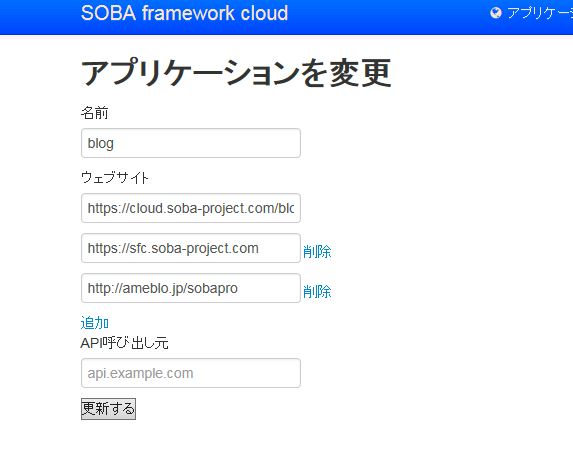Submit the form with 更新する button
The height and width of the screenshot is (462, 573).
tap(108, 409)
